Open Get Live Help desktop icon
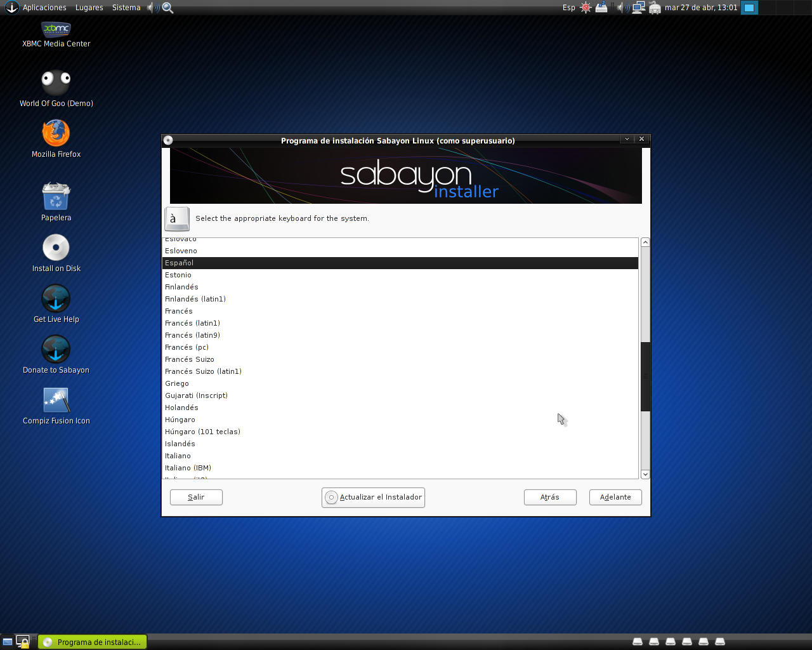The width and height of the screenshot is (812, 650). click(x=56, y=298)
